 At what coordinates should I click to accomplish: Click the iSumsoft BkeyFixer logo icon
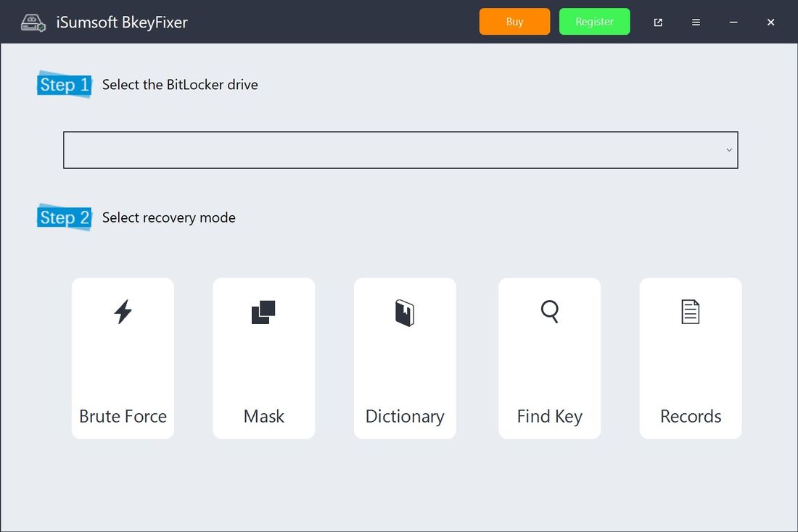33,22
